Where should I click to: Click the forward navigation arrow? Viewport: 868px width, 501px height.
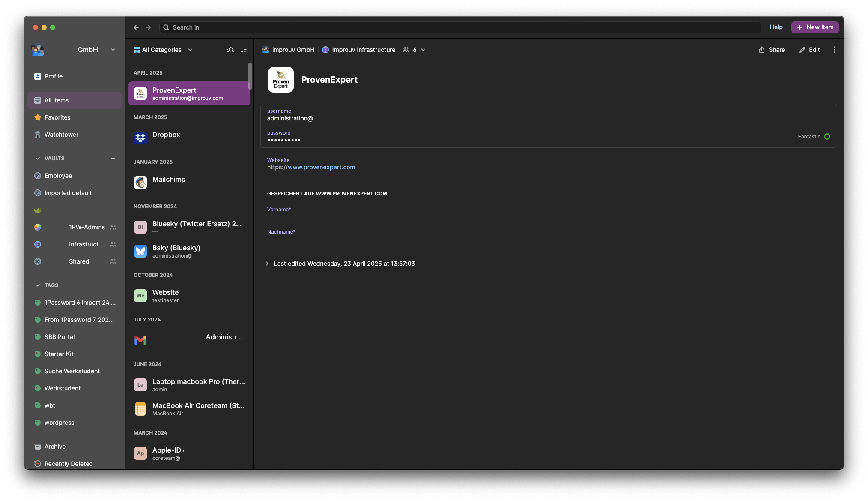148,27
